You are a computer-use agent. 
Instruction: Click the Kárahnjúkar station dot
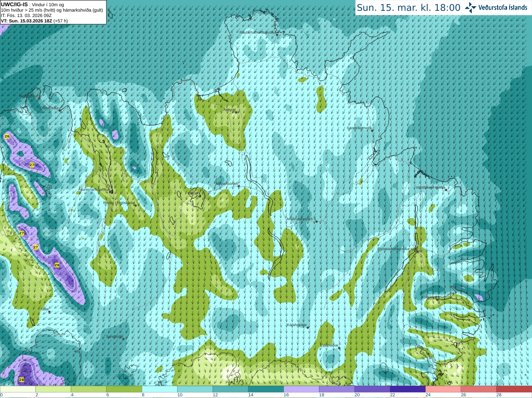click(308, 328)
